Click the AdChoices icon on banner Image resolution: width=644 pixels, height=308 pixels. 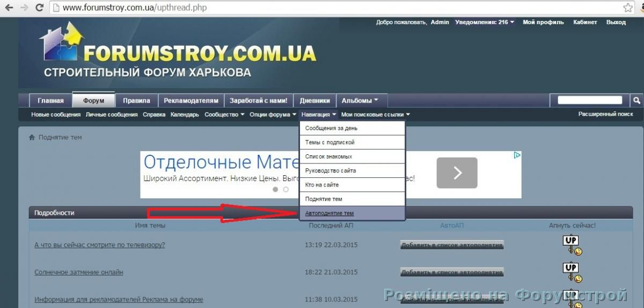click(x=517, y=155)
